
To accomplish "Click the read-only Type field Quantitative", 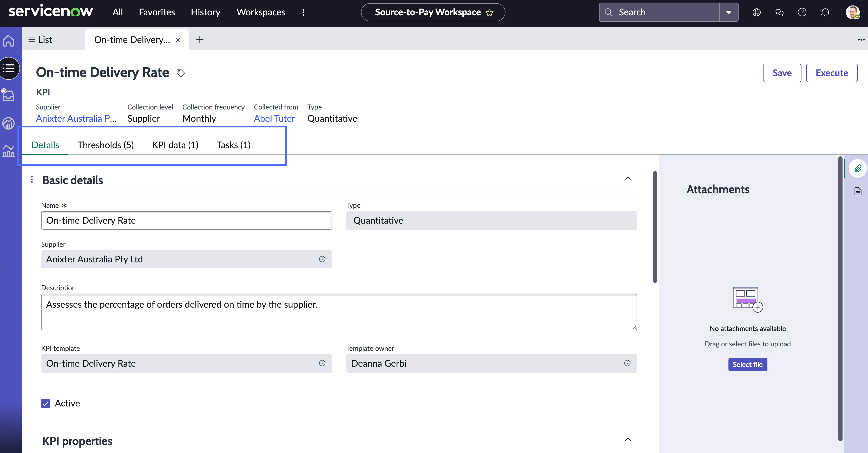I will (491, 221).
